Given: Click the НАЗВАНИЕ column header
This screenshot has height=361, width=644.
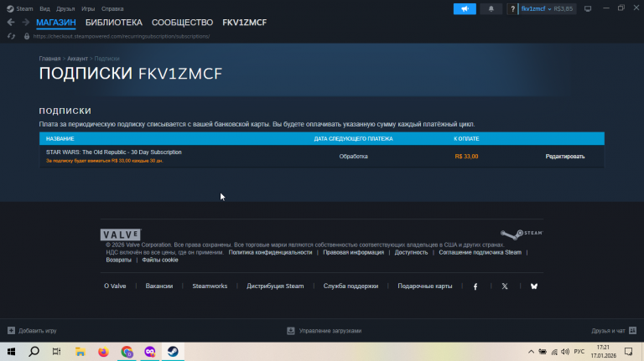Looking at the screenshot, I should [60, 139].
